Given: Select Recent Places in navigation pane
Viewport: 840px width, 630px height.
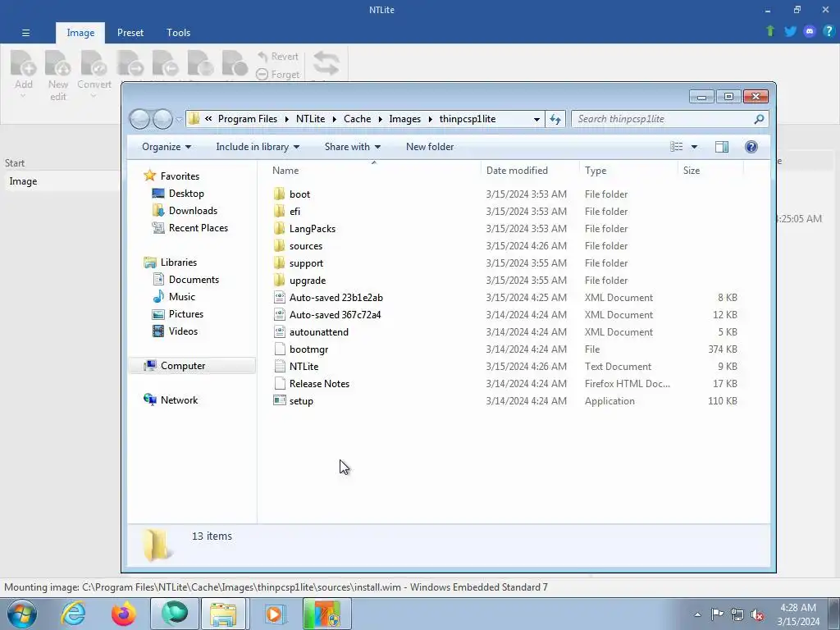Looking at the screenshot, I should pos(190,228).
